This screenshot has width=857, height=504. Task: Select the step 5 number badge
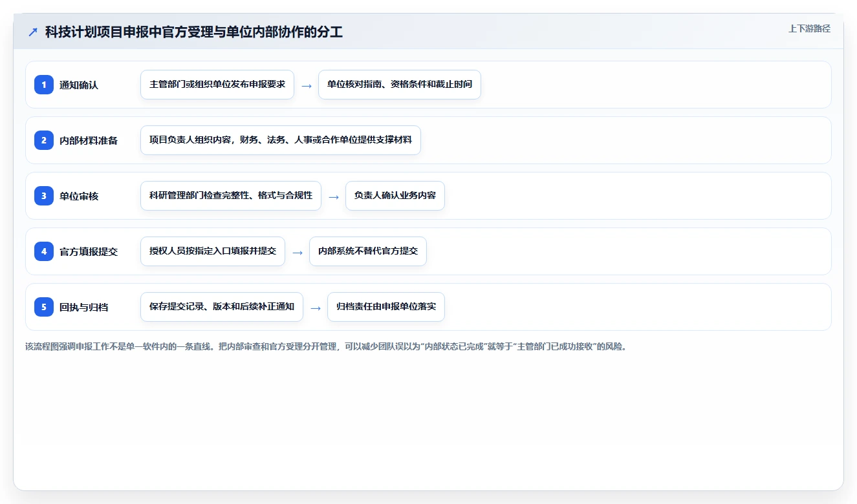(x=44, y=306)
